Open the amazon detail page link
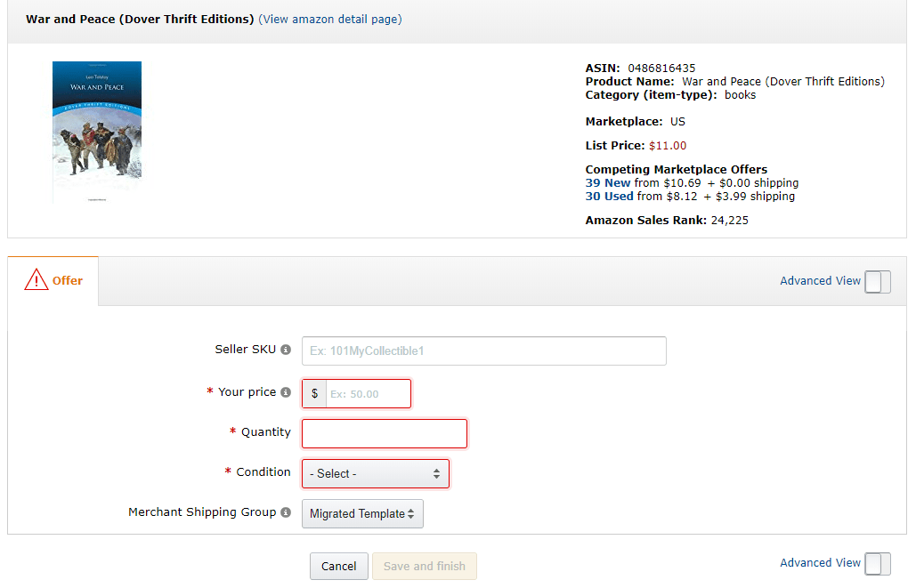This screenshot has height=588, width=916. (x=329, y=19)
